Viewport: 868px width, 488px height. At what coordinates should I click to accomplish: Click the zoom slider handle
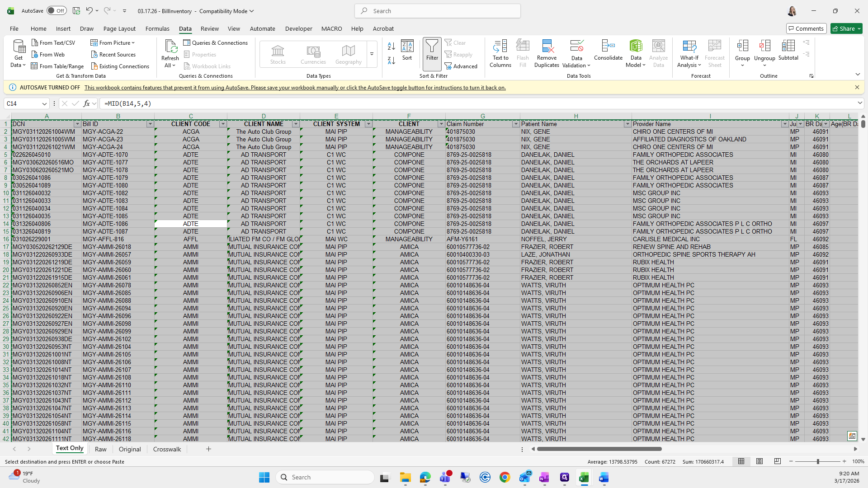(817, 461)
